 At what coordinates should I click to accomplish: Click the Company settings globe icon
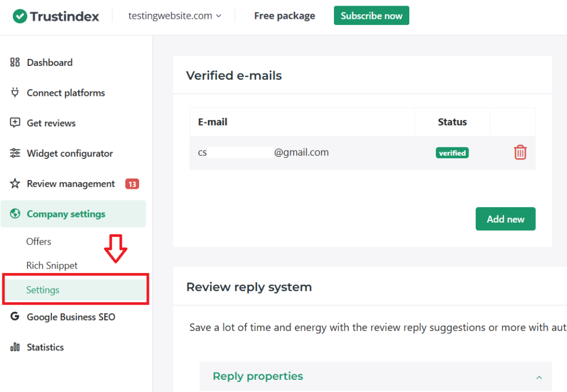tap(15, 214)
